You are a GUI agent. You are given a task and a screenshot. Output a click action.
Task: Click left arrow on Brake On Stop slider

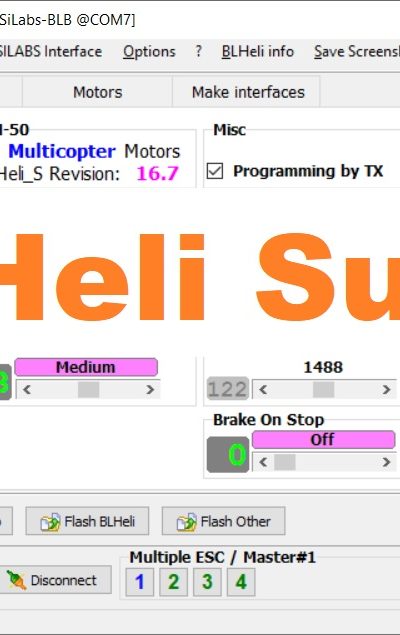click(263, 462)
